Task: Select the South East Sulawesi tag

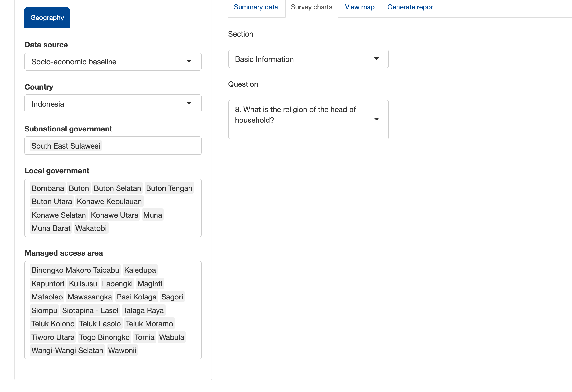Action: 65,146
